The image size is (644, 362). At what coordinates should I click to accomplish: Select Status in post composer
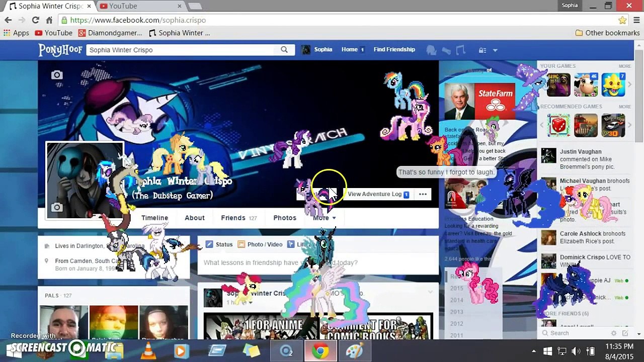[219, 244]
